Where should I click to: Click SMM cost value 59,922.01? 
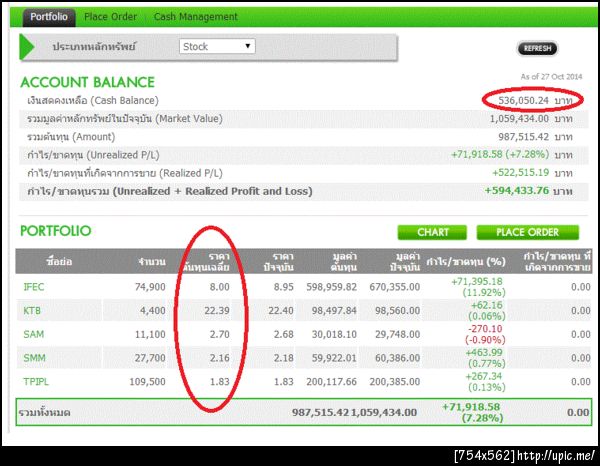coord(334,358)
